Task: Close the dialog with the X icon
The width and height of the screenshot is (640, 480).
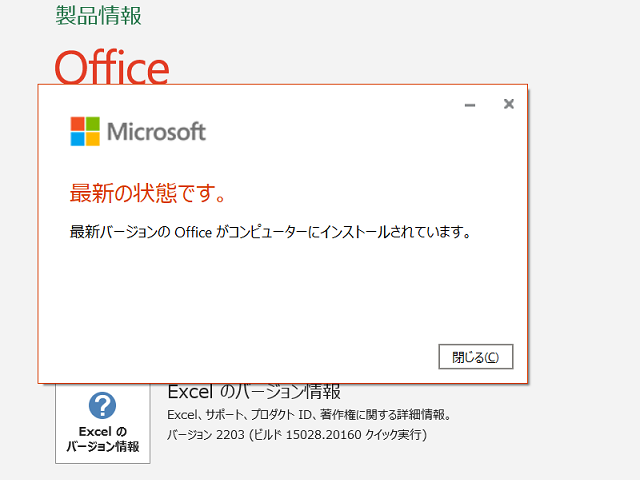Action: (x=509, y=104)
